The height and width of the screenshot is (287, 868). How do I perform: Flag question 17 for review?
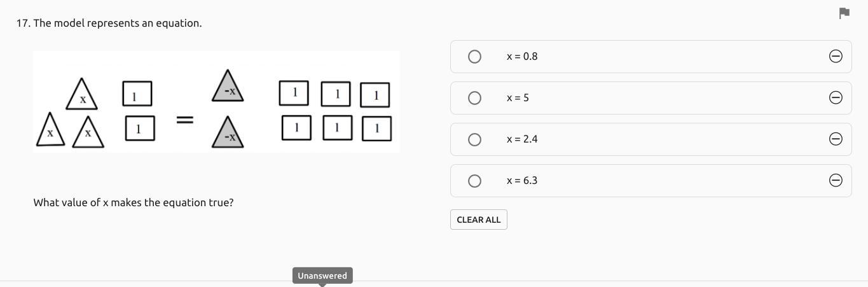click(x=844, y=13)
